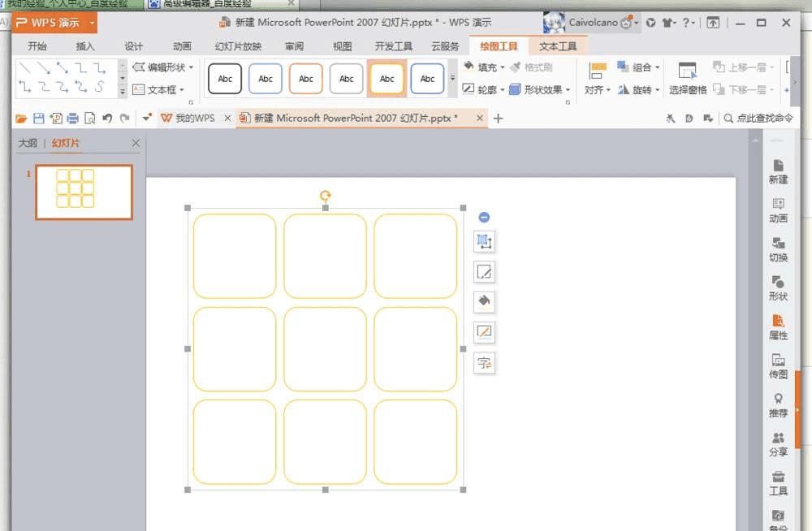Screen dimensions: 812x531
Task: Click the print icon in quick toolbar
Action: pyautogui.click(x=73, y=119)
